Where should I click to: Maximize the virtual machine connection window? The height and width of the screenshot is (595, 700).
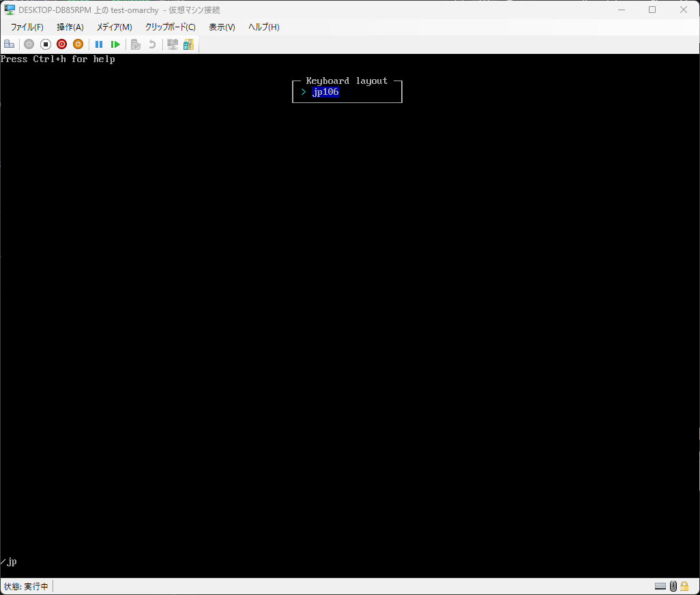click(x=652, y=10)
